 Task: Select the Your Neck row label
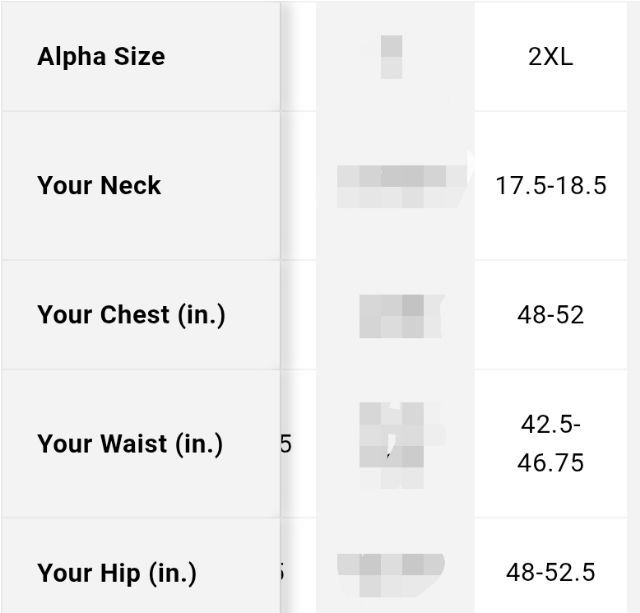pos(99,186)
